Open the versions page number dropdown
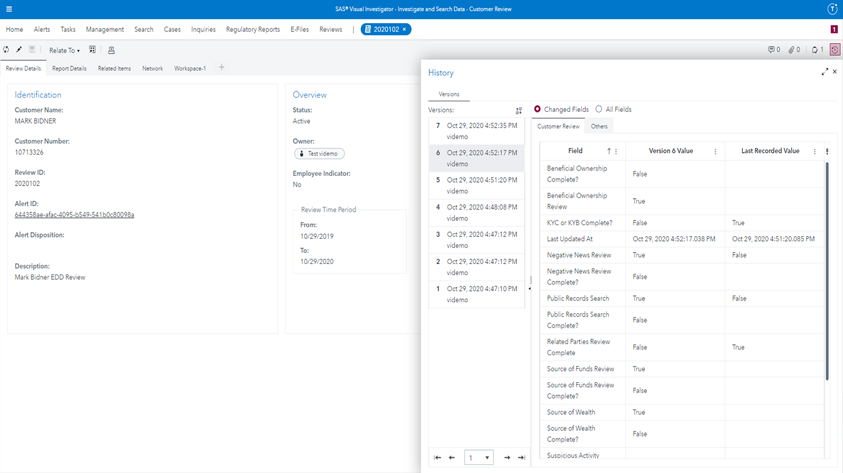The image size is (843, 473). point(478,457)
